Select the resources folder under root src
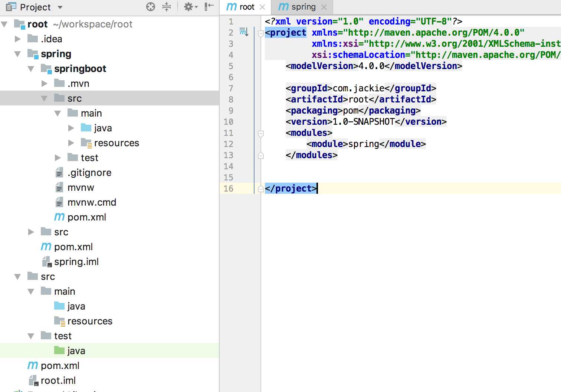 pyautogui.click(x=90, y=321)
